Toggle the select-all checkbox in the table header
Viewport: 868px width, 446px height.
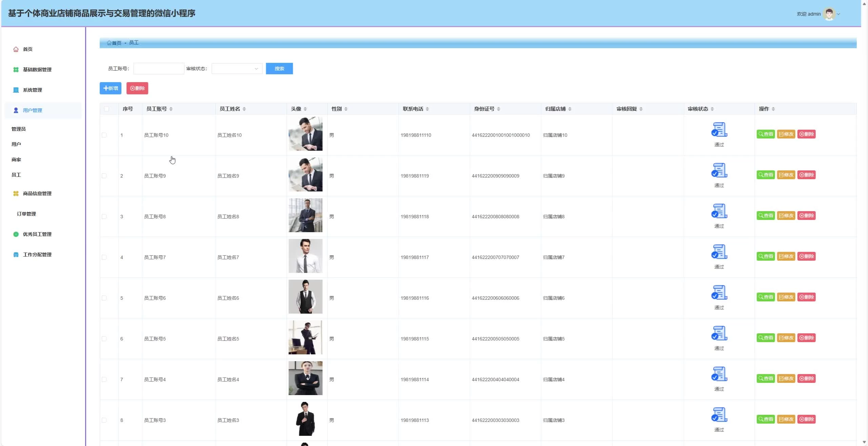106,109
